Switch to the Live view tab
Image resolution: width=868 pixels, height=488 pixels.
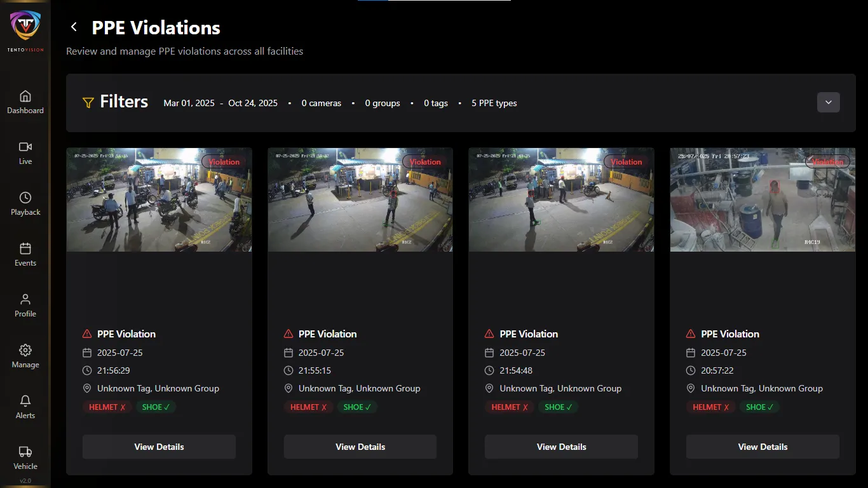point(25,152)
